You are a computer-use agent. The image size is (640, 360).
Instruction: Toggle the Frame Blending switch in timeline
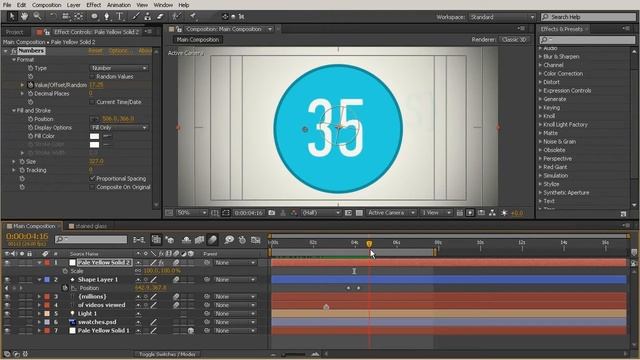[x=199, y=240]
